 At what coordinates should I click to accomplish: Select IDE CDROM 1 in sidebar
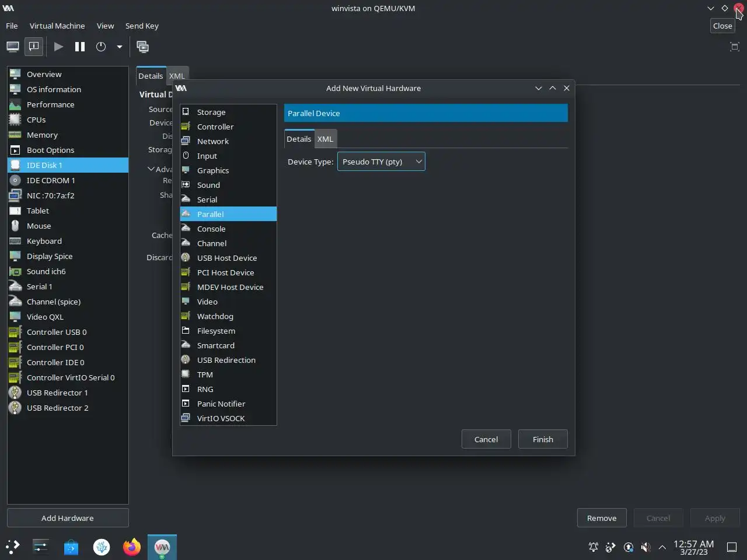68,180
